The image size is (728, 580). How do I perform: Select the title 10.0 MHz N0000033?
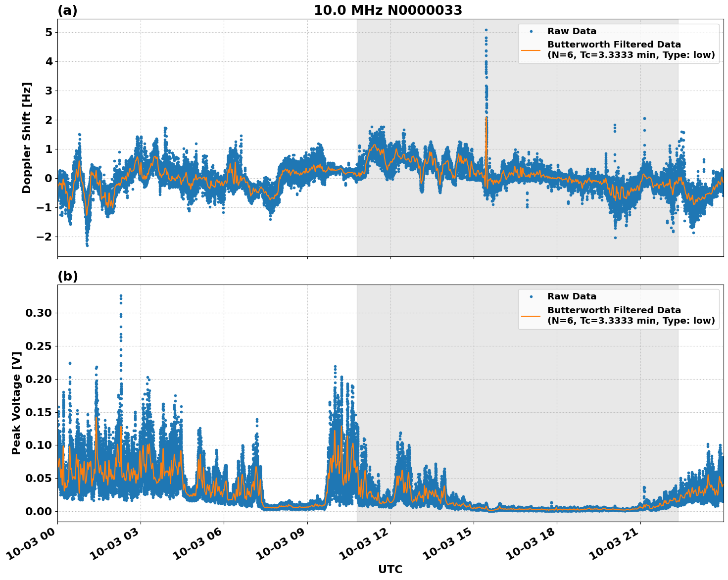pos(389,10)
